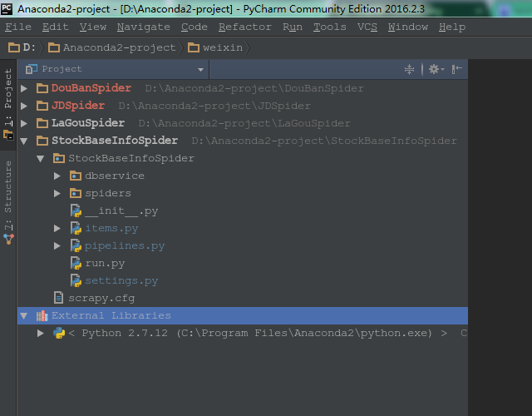The image size is (532, 416).
Task: Expand items.py structure arrow
Action: click(x=57, y=229)
